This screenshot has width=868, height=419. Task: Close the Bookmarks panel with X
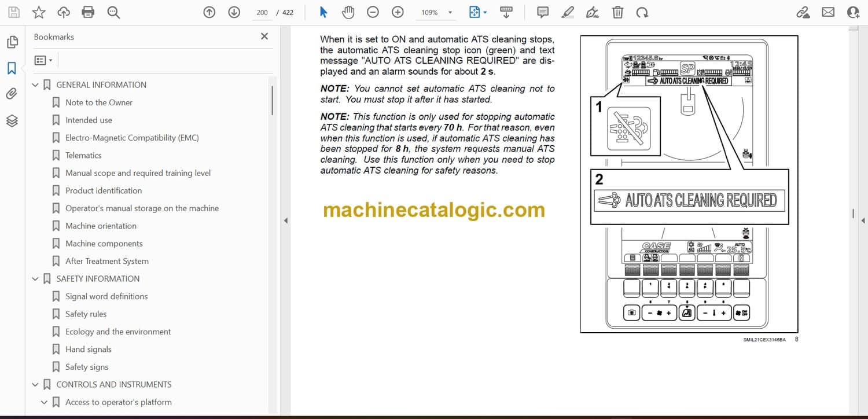point(264,36)
